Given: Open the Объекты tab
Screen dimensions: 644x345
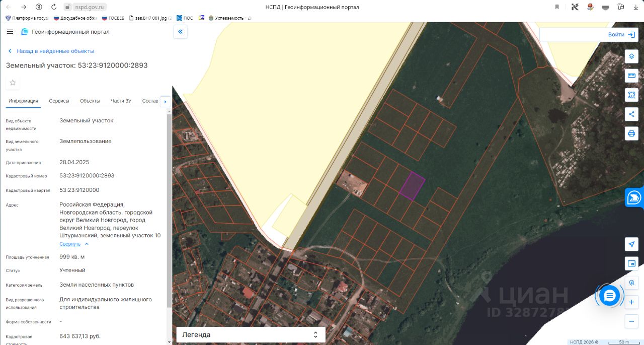Looking at the screenshot, I should click(90, 101).
